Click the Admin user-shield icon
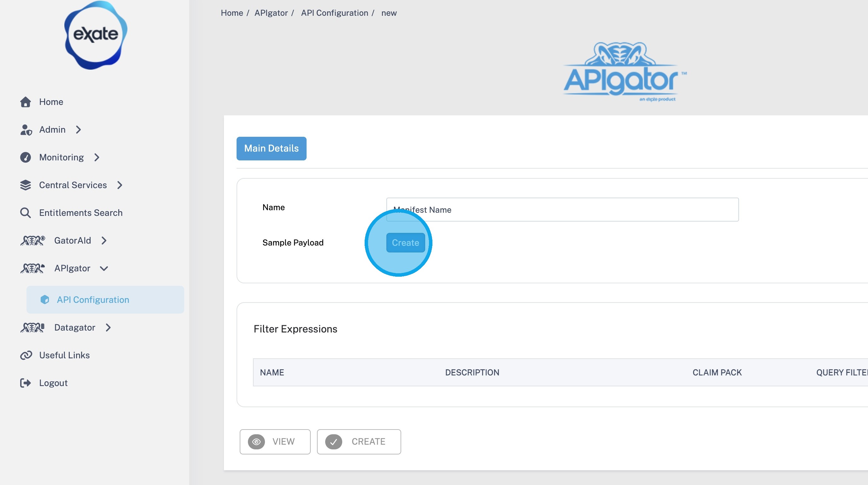868x485 pixels. (x=26, y=130)
